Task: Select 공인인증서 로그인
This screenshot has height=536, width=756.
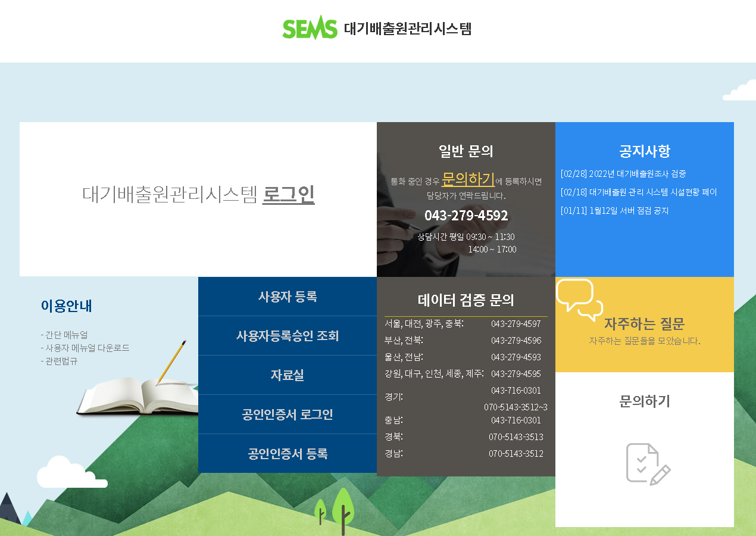Action: (x=288, y=414)
